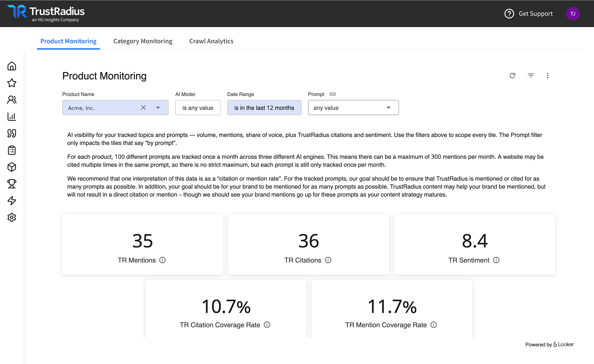The height and width of the screenshot is (364, 594).
Task: Reload the dashboard with the refresh icon
Action: tap(512, 76)
